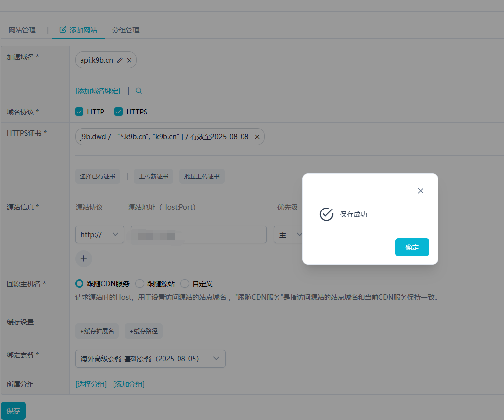Edit the api.k9b.cn domain with pencil icon
The image size is (504, 420).
[x=119, y=60]
